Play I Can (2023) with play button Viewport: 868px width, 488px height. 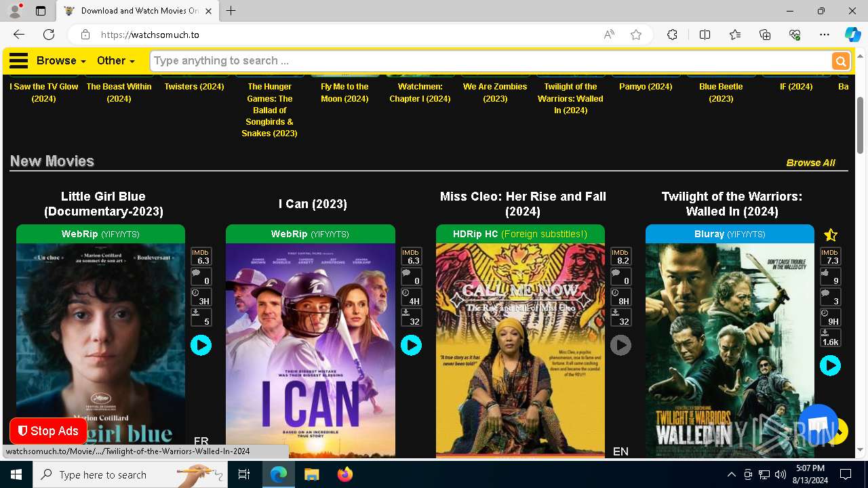[411, 346]
